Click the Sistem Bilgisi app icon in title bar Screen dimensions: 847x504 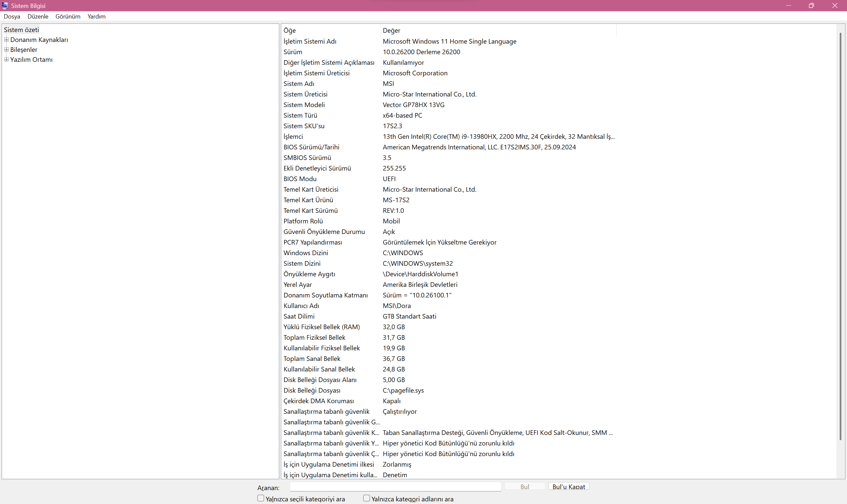(x=5, y=5)
